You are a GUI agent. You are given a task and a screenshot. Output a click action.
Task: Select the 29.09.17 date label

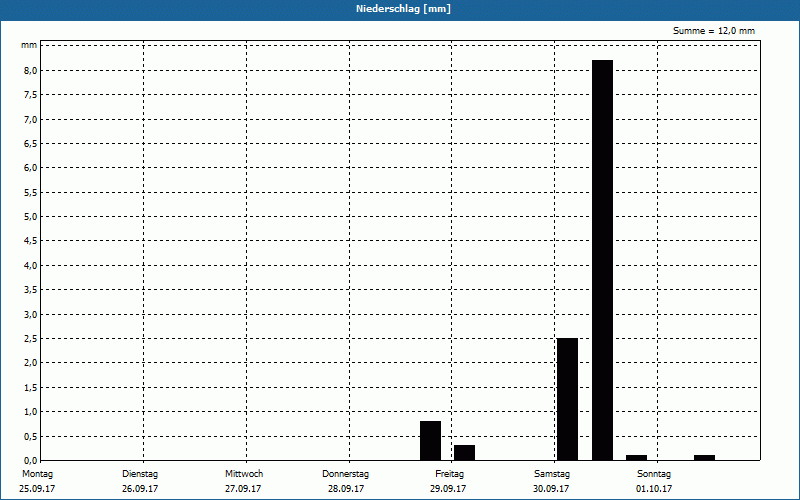448,489
